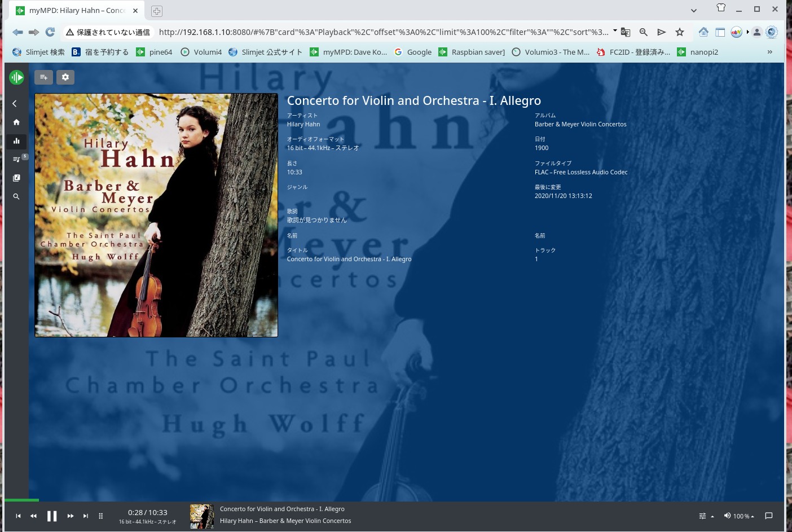
Task: Expand the volume 100% popup
Action: (739, 516)
